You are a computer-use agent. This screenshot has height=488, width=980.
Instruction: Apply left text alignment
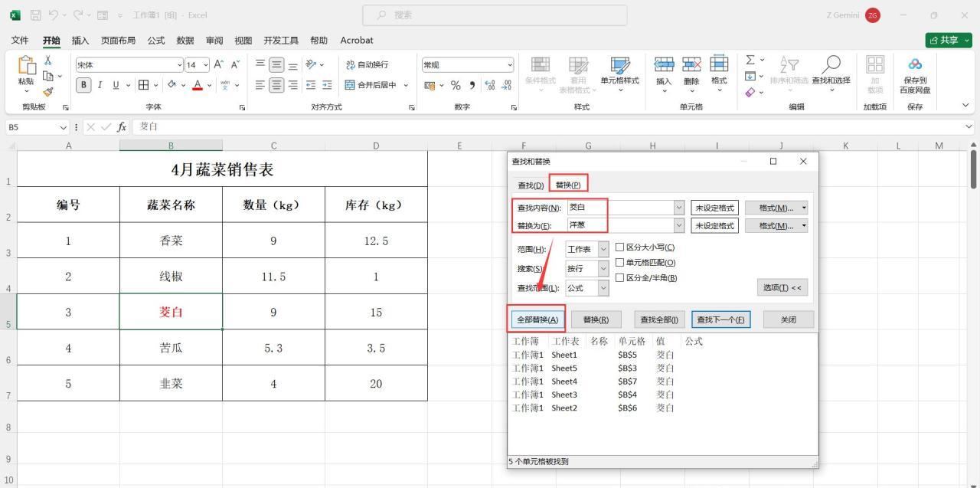point(260,84)
